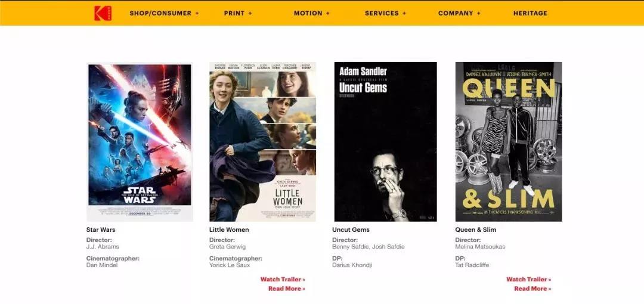The image size is (644, 304).
Task: Open the Star Wars movie poster
Action: coord(140,142)
